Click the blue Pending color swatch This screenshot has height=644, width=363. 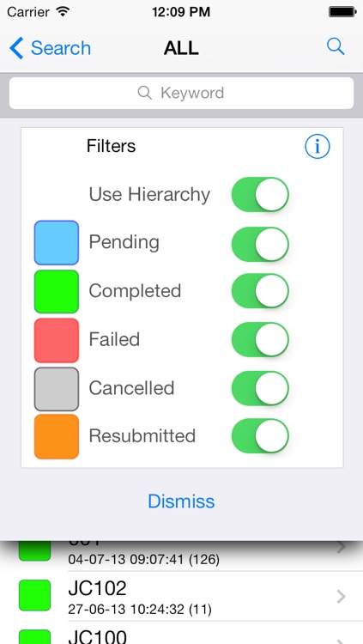click(57, 243)
